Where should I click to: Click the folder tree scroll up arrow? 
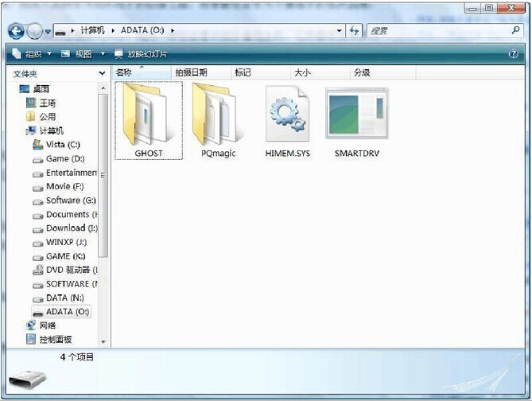point(103,88)
